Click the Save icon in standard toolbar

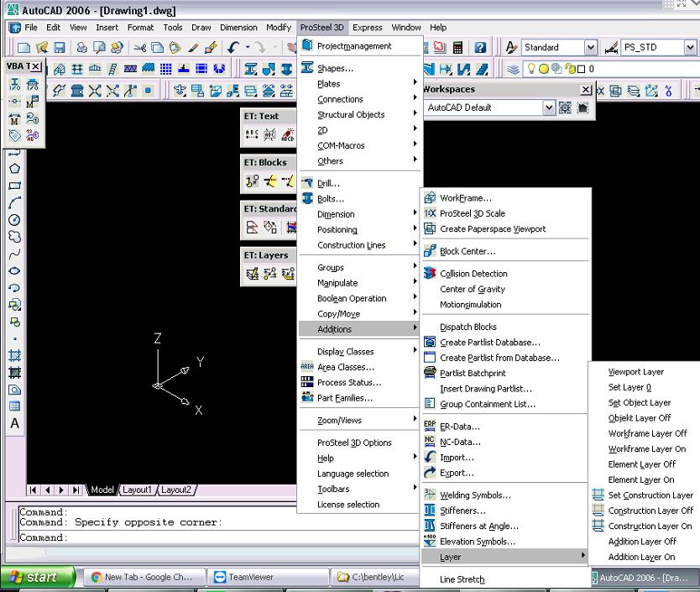(x=60, y=47)
